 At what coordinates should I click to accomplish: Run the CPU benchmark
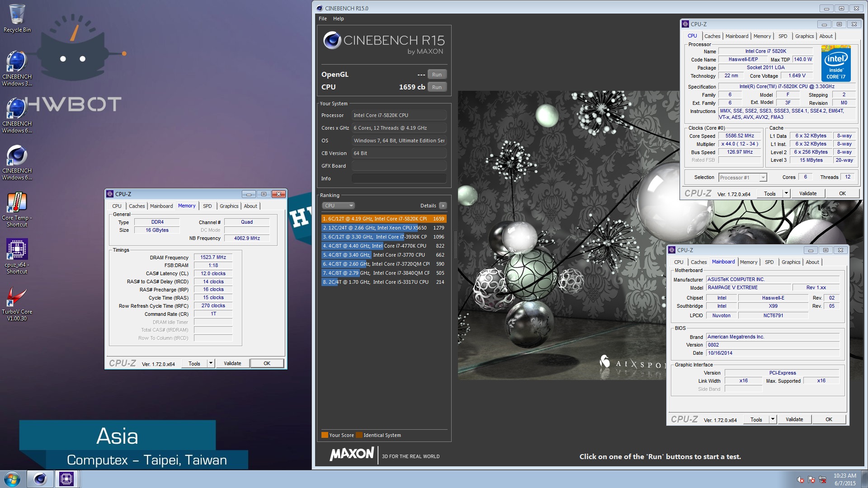(x=437, y=87)
